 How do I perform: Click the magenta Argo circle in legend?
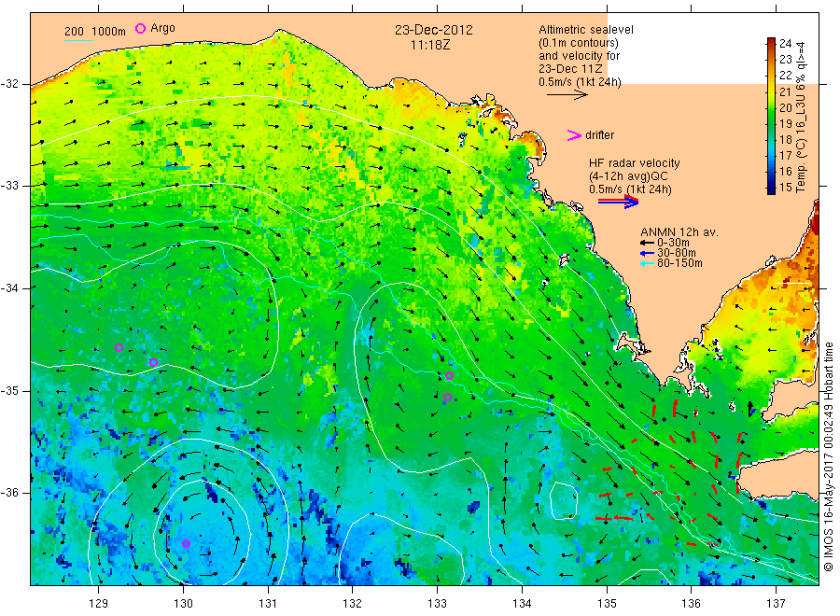(x=140, y=28)
